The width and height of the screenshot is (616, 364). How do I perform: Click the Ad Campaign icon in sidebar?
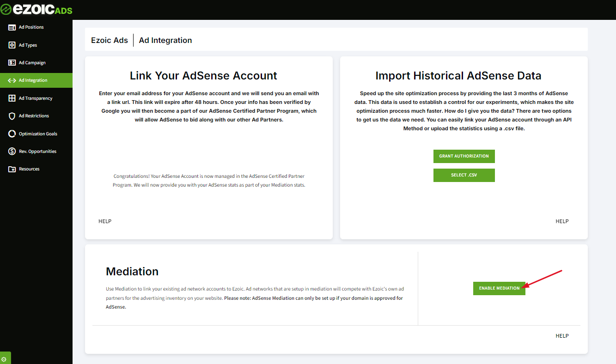tap(12, 63)
